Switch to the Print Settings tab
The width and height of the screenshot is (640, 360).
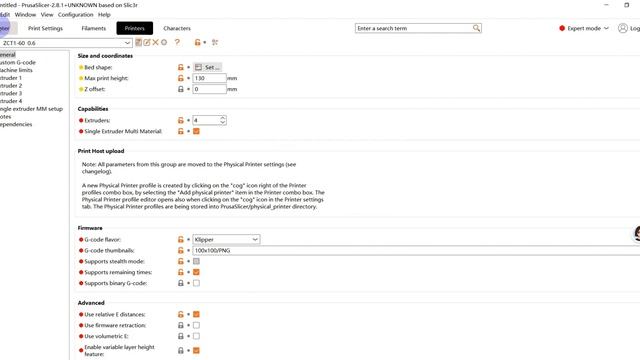click(45, 28)
